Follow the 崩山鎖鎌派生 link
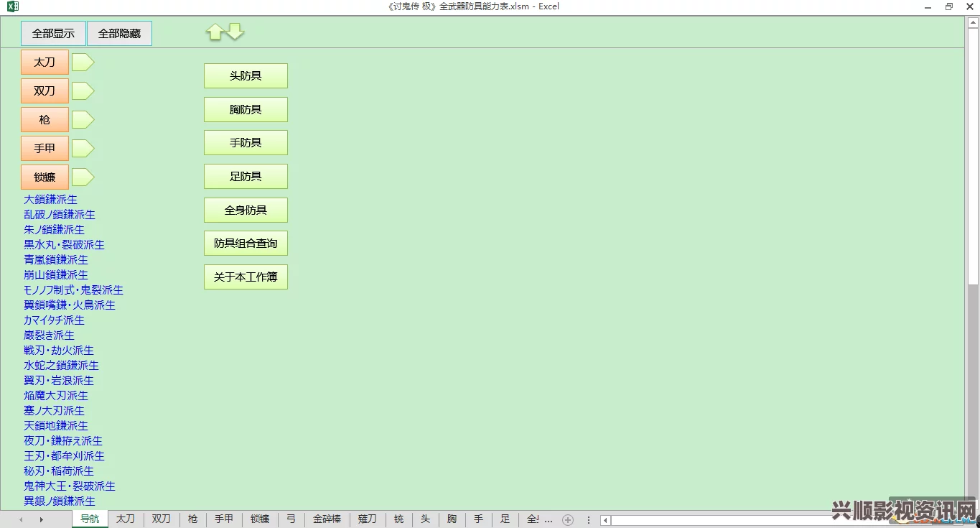The width and height of the screenshot is (980, 528). click(56, 275)
